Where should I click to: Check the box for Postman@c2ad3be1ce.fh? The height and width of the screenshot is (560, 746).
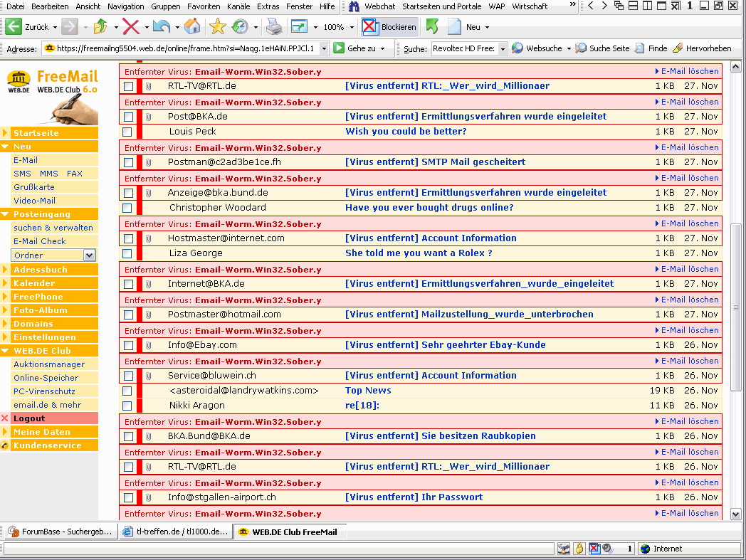pos(128,163)
